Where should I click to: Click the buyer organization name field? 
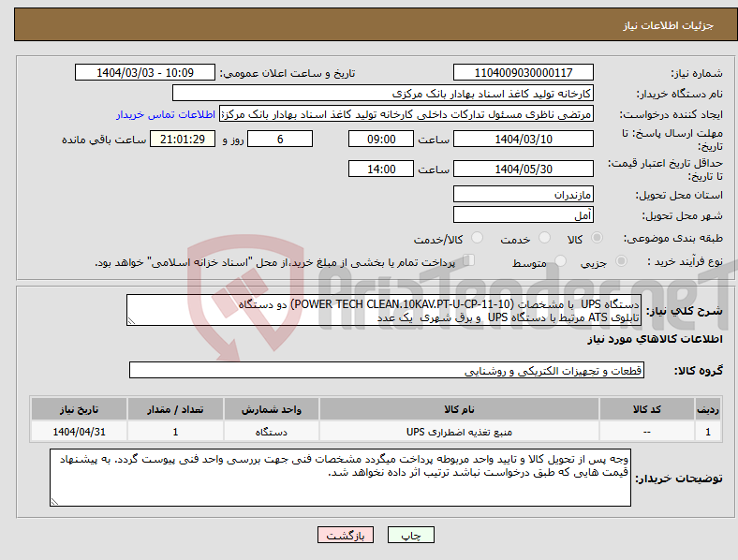point(383,93)
